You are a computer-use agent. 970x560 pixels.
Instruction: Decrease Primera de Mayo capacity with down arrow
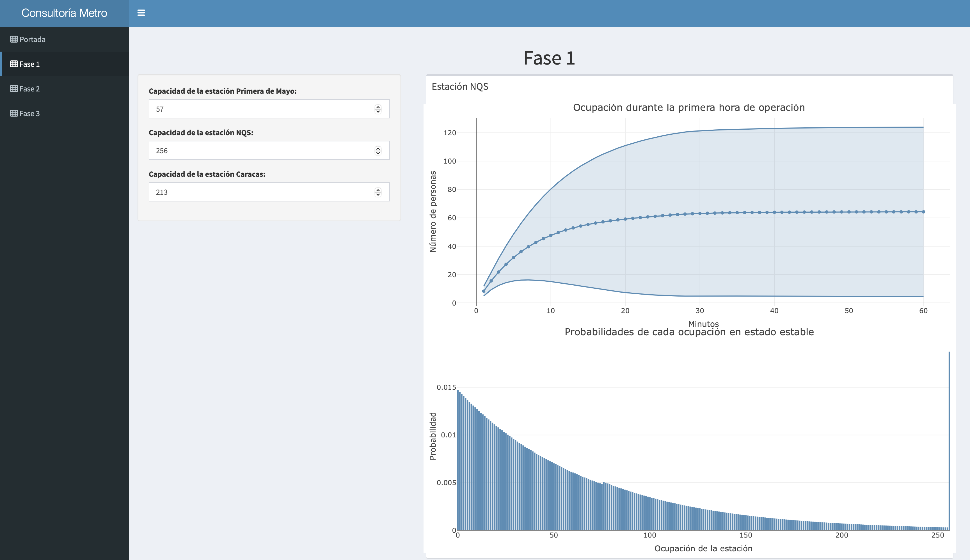click(x=378, y=112)
